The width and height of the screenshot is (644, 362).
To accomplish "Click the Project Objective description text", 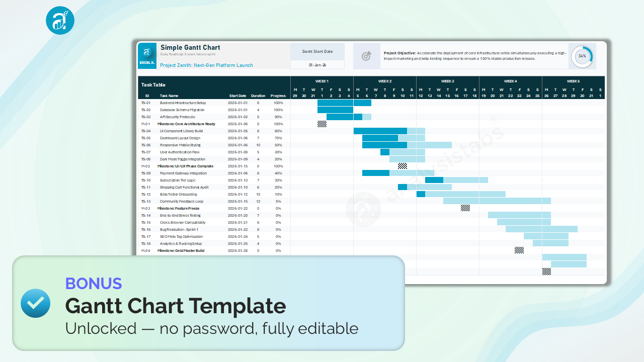I will pos(475,55).
